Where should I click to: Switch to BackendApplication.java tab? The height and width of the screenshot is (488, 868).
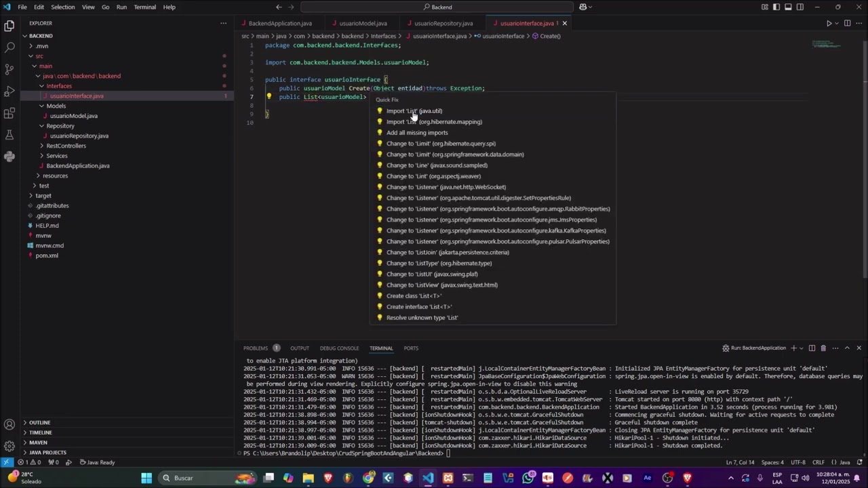[280, 23]
